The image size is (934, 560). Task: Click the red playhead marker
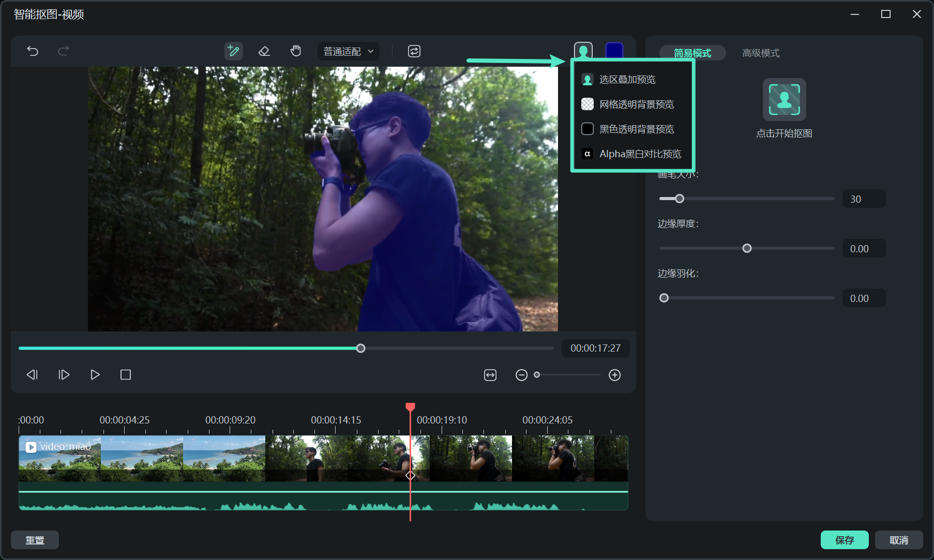[x=411, y=407]
